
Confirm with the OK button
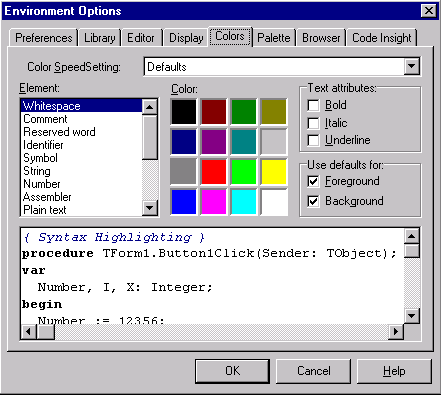click(232, 371)
